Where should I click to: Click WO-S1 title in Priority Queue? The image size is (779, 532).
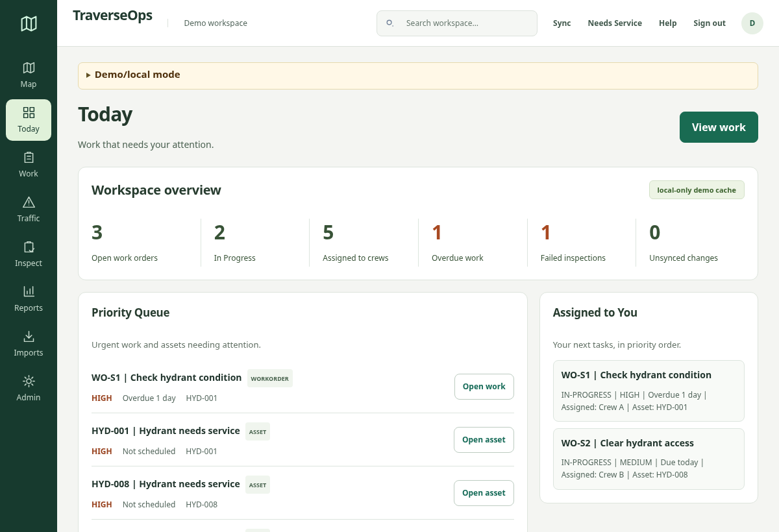[167, 378]
